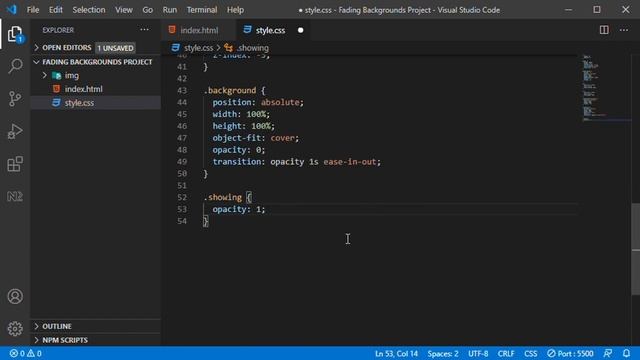This screenshot has width=640, height=360.
Task: Expand the img folder
Action: [44, 75]
